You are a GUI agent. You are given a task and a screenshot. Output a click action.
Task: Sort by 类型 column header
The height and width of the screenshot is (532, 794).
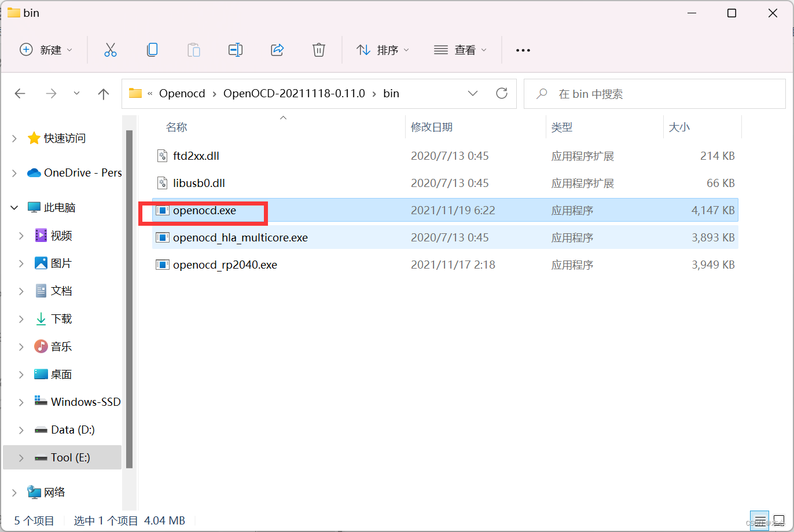coord(562,127)
